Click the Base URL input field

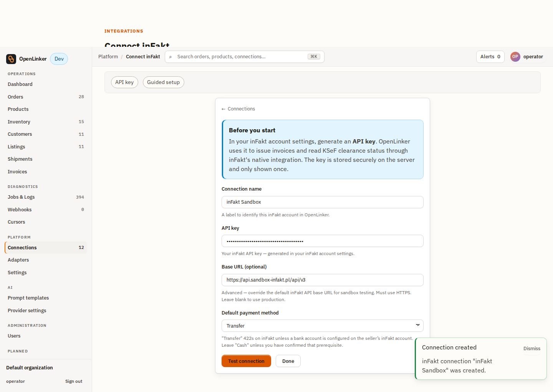point(322,280)
